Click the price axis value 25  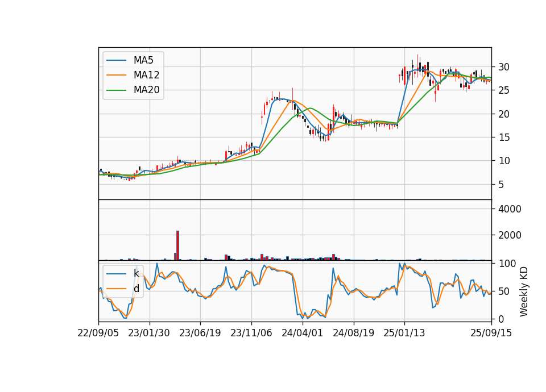point(503,90)
